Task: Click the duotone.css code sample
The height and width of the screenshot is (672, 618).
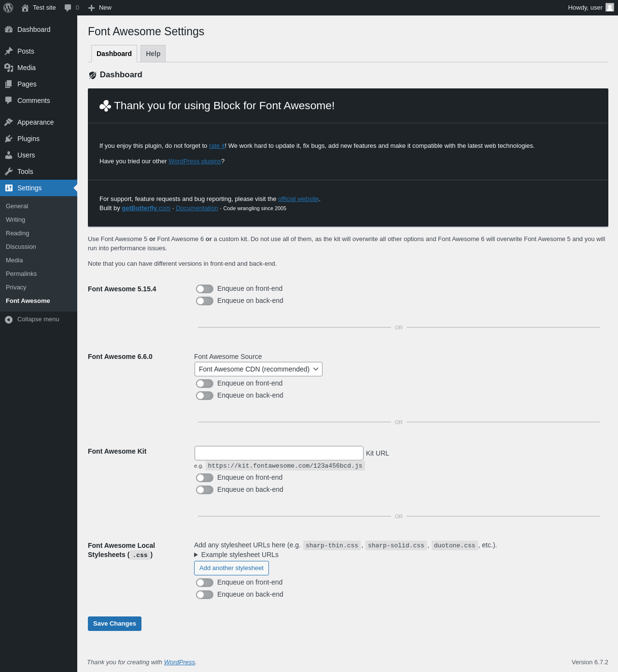Action: (x=455, y=545)
